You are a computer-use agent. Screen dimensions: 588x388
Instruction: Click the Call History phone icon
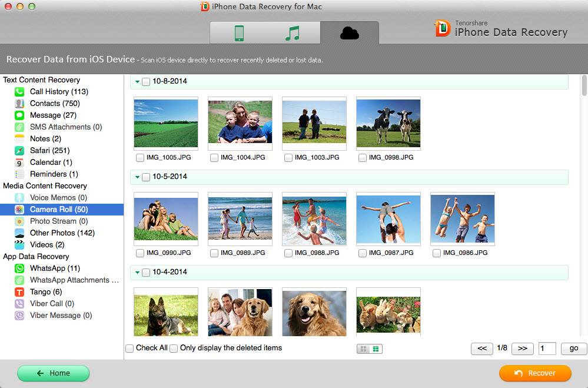tap(19, 92)
